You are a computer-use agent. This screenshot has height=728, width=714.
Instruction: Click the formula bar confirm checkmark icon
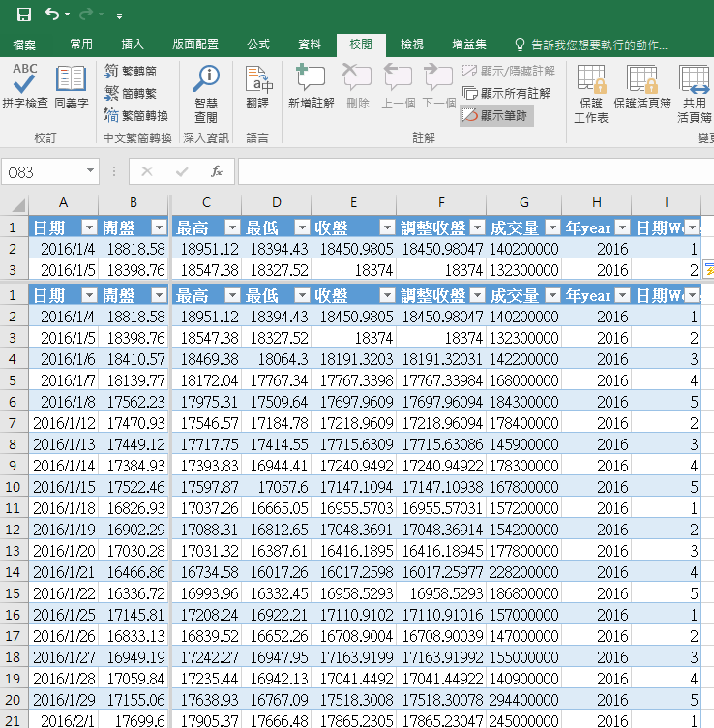click(x=182, y=171)
